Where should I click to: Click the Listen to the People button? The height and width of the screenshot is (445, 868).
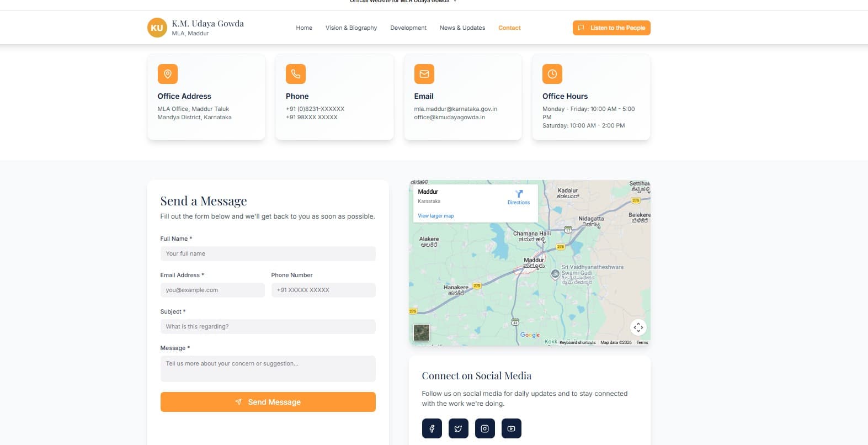pos(611,28)
